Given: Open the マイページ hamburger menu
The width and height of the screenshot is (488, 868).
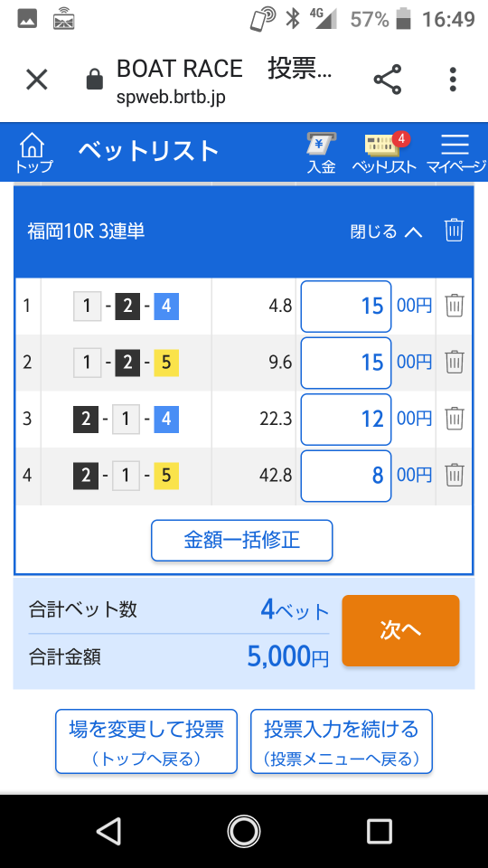Looking at the screenshot, I should click(x=455, y=154).
